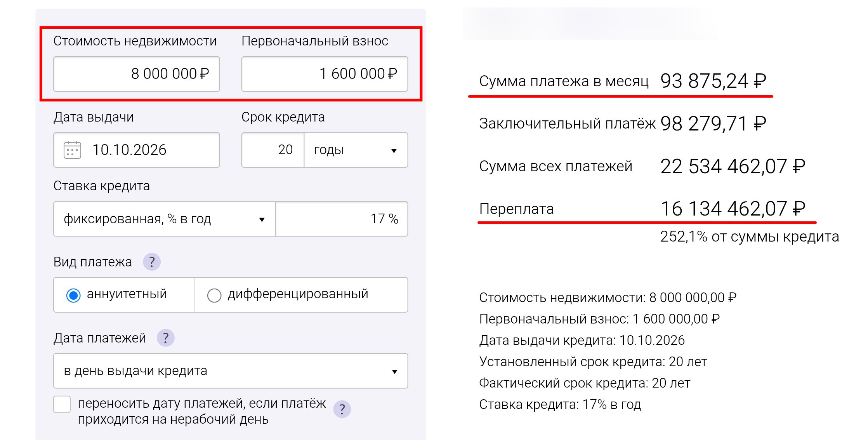Click the Заключительный платёж 98 279,71 ₽ value
Image resolution: width=868 pixels, height=440 pixels.
(x=713, y=124)
